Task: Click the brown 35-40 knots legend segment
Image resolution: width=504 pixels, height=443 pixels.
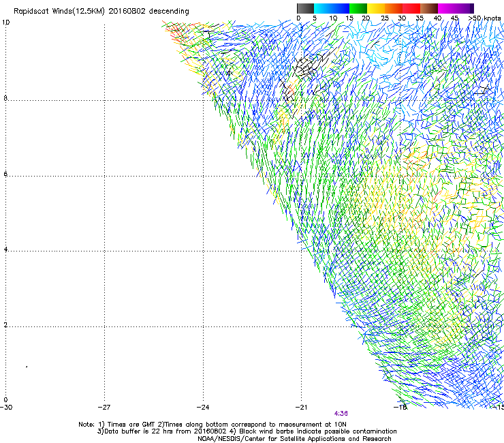Action: point(429,8)
